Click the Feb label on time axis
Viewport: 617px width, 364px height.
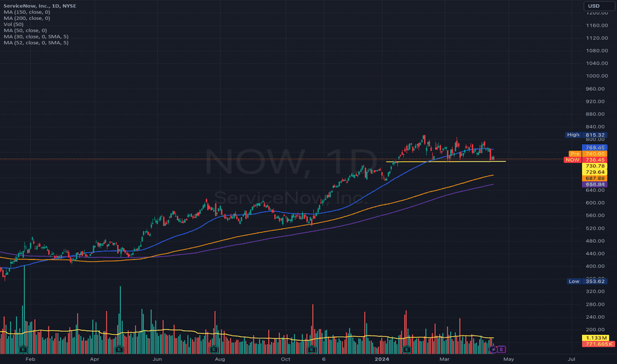pyautogui.click(x=30, y=359)
